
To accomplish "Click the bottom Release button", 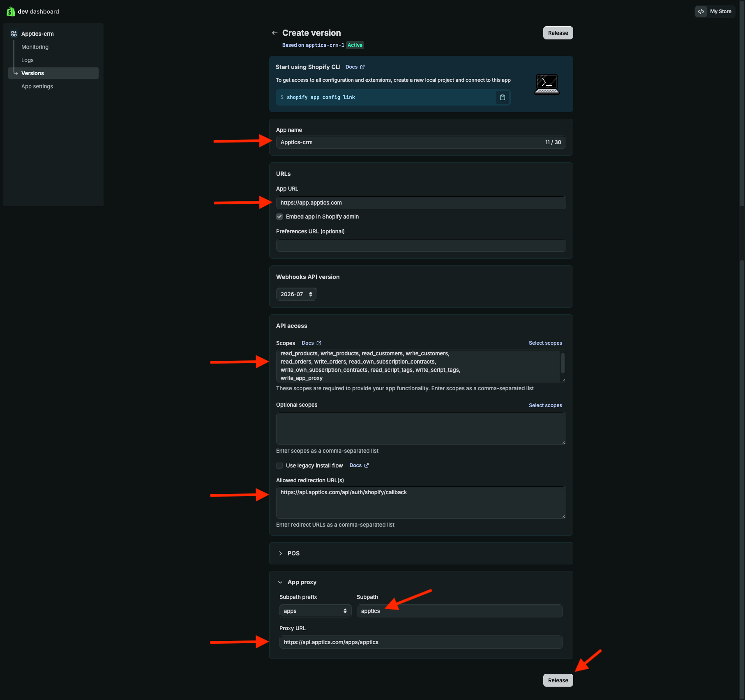I will (x=558, y=680).
